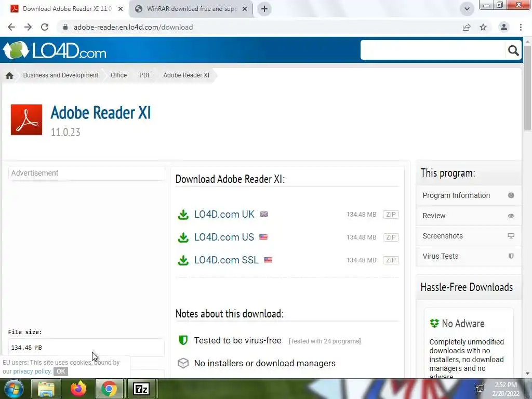Click the LO4D search input field
The width and height of the screenshot is (532, 399).
tap(433, 50)
